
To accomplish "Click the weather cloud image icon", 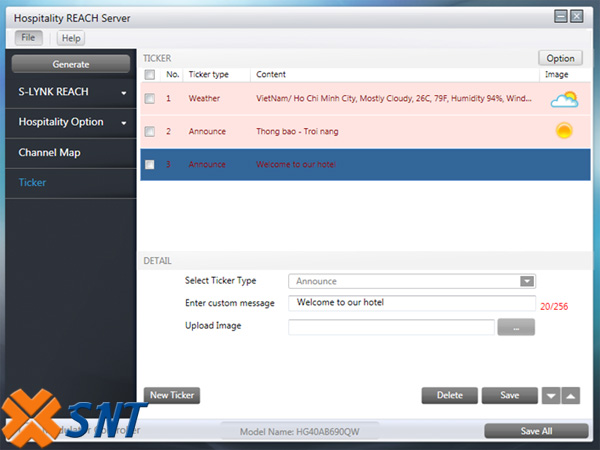I will pos(563,99).
